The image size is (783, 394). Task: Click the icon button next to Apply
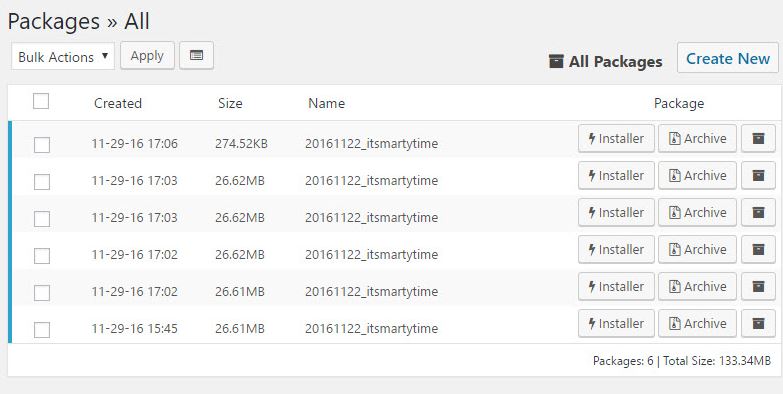[196, 55]
